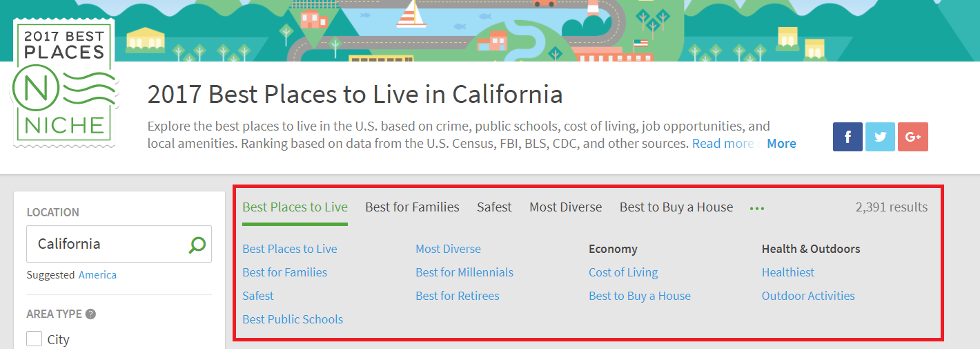This screenshot has width=980, height=349.
Task: Open the Healthiest ranking link
Action: click(x=787, y=272)
